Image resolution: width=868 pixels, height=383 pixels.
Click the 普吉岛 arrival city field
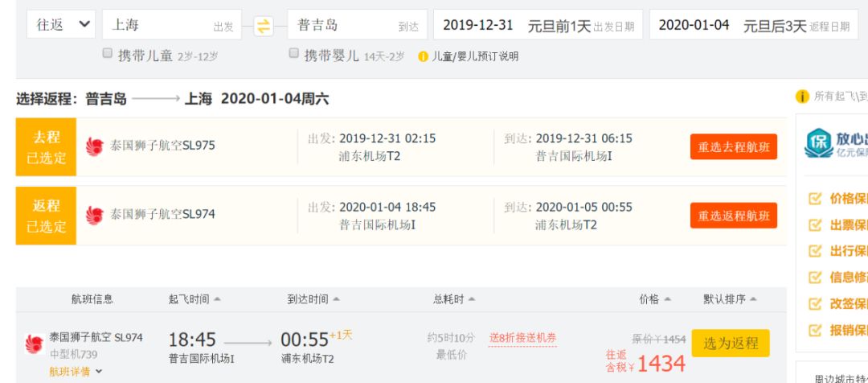coord(357,24)
